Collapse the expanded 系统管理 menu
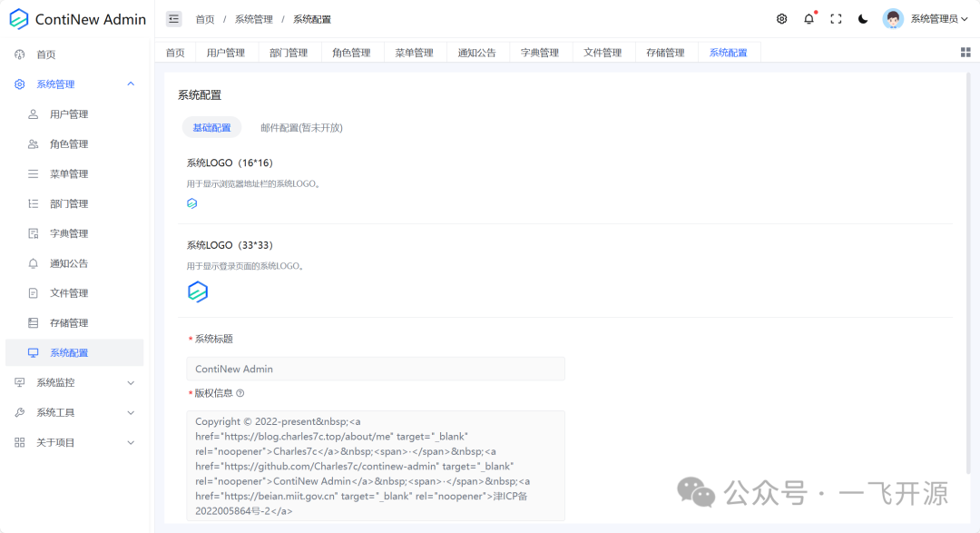 [130, 84]
